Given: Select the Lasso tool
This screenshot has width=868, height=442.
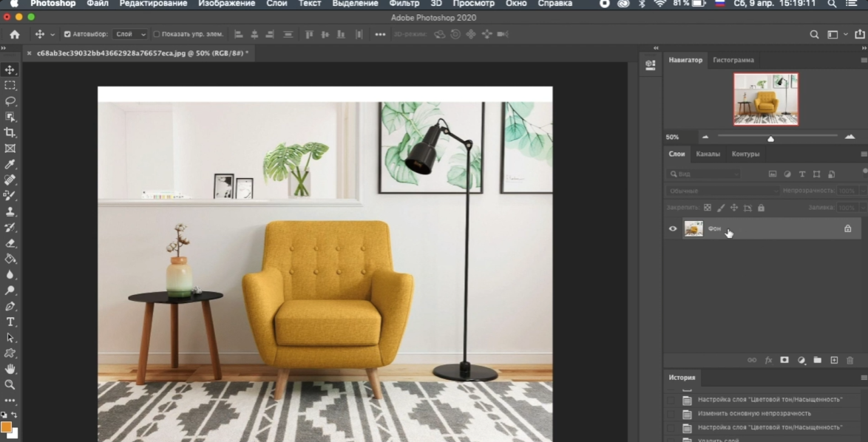Looking at the screenshot, I should (10, 101).
